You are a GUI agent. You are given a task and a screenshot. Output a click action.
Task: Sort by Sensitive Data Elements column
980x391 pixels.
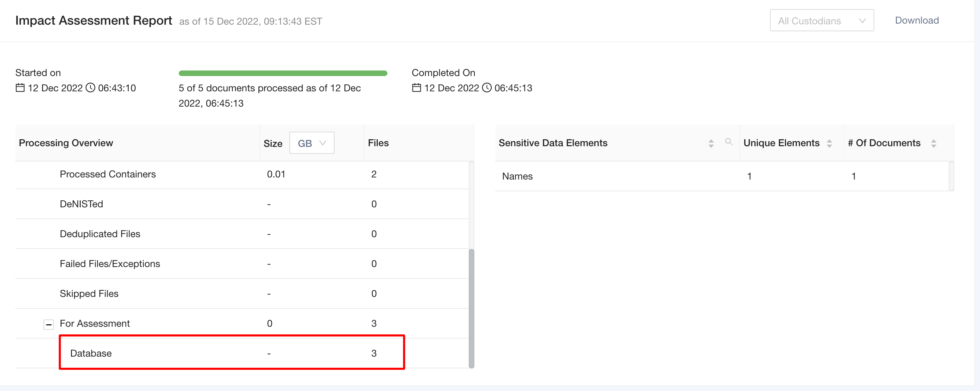click(710, 143)
